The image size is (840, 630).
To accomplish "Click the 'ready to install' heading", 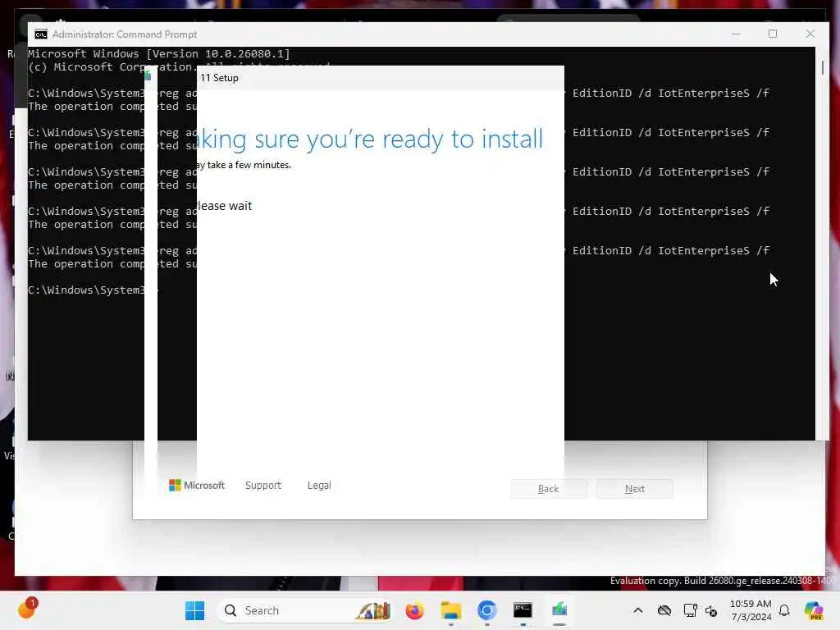I will point(463,139).
